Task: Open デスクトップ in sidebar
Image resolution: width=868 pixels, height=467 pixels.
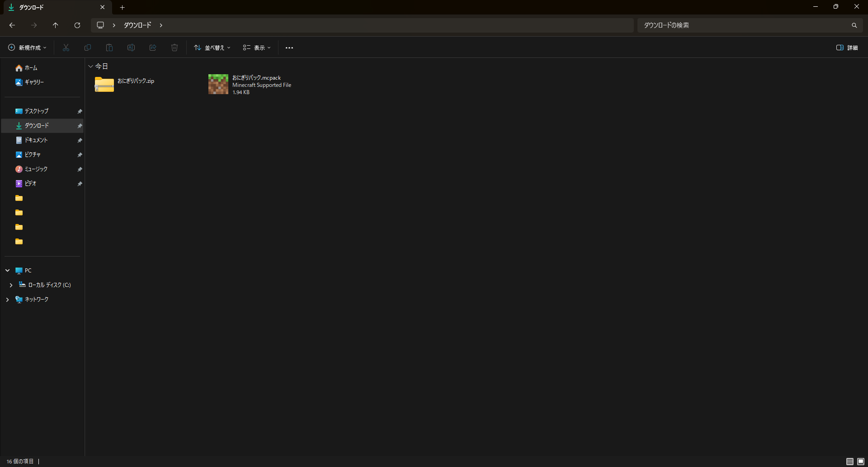Action: [x=36, y=111]
